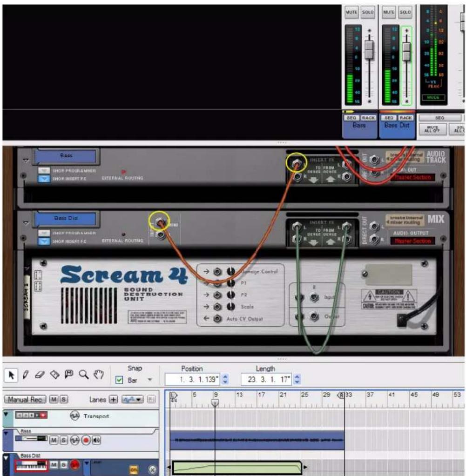
Task: Enable record arm on the Bass track
Action: tap(86, 440)
